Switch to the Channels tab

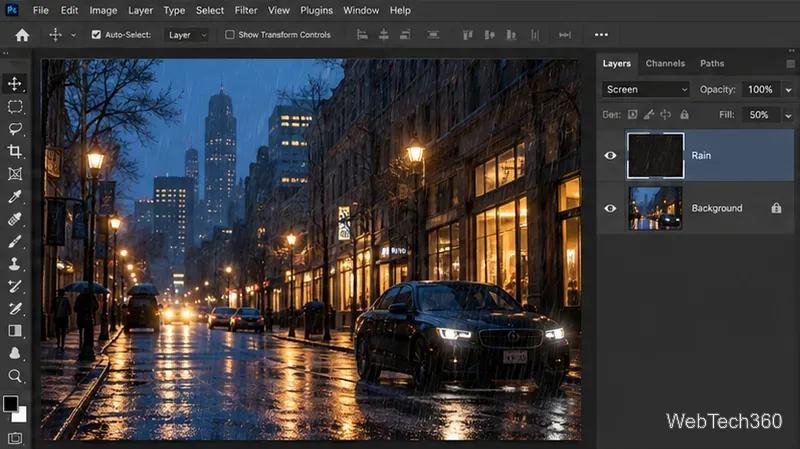665,63
